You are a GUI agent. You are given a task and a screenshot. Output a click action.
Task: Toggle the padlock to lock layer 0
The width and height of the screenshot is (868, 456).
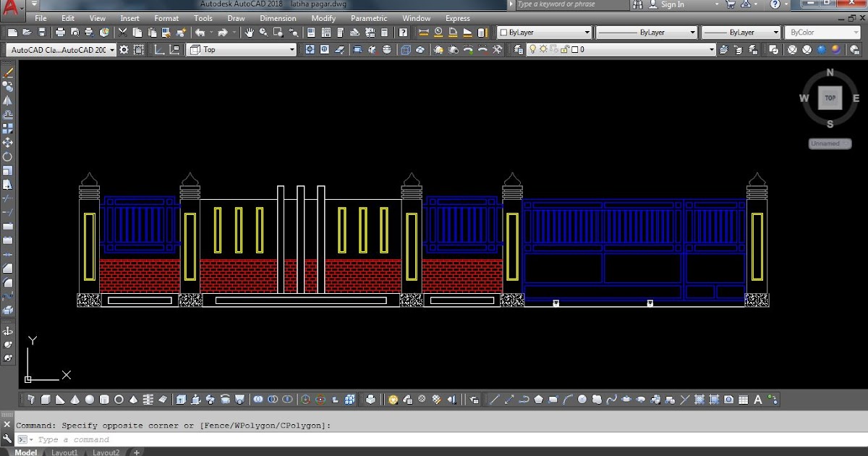pyautogui.click(x=565, y=49)
